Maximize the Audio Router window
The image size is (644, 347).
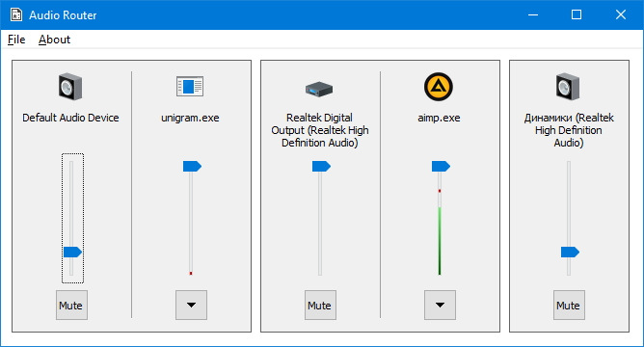click(x=577, y=14)
